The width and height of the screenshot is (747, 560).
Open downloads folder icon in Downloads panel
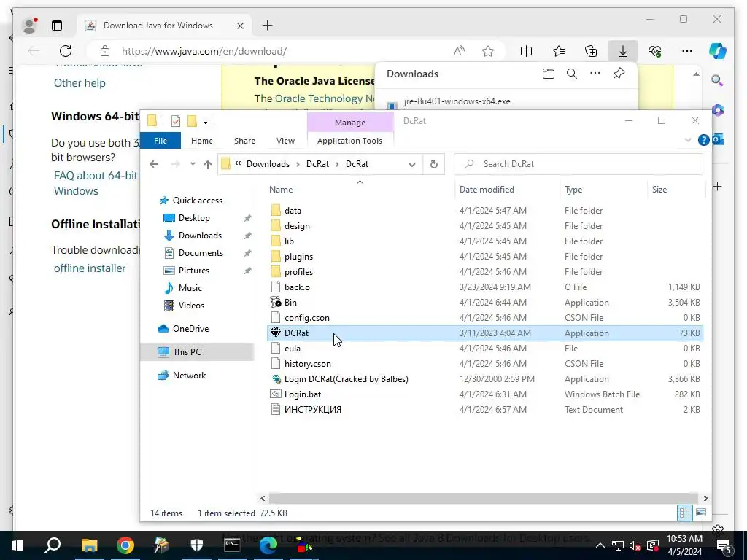click(x=549, y=74)
